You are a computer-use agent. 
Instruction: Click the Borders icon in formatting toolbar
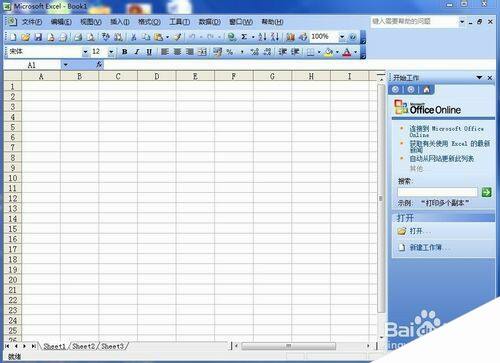pyautogui.click(x=310, y=52)
